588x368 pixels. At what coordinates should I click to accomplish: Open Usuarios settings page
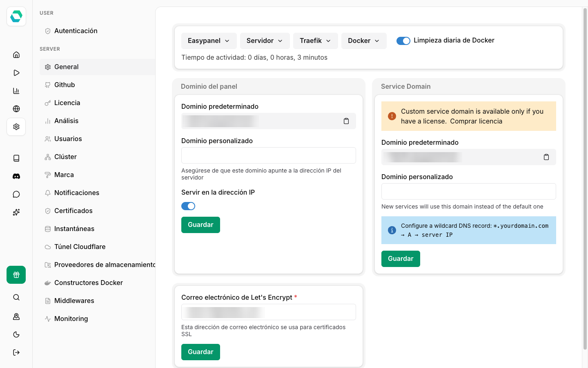[x=97, y=139]
